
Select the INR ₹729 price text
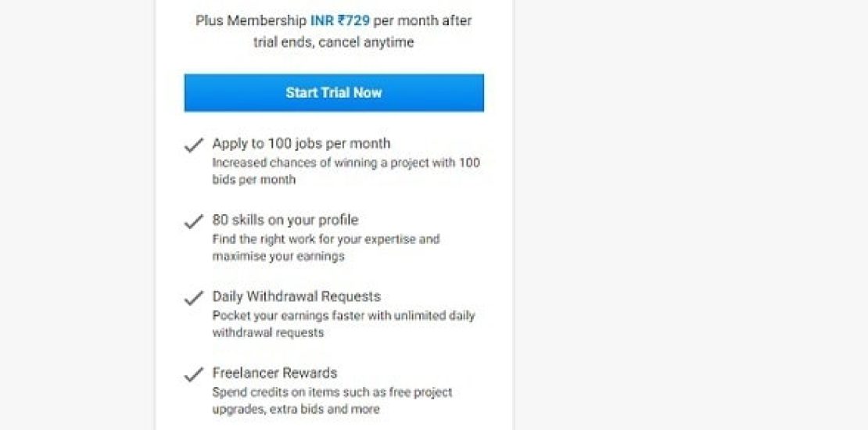pos(340,21)
